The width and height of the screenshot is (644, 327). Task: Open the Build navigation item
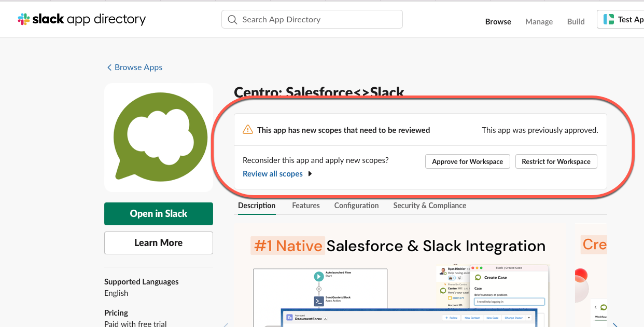[576, 21]
